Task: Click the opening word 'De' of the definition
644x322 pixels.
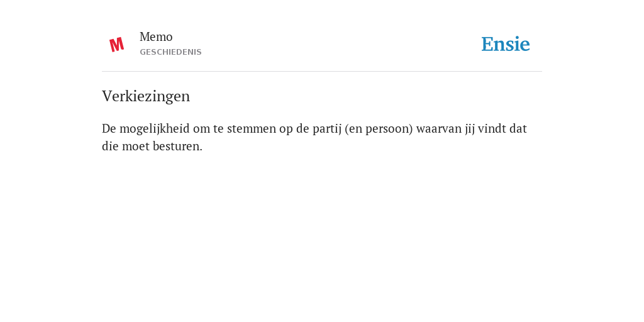Action: (109, 129)
